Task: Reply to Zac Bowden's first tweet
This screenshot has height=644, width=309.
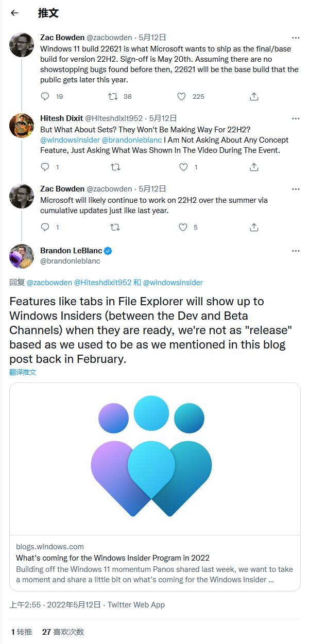Action: pos(45,96)
